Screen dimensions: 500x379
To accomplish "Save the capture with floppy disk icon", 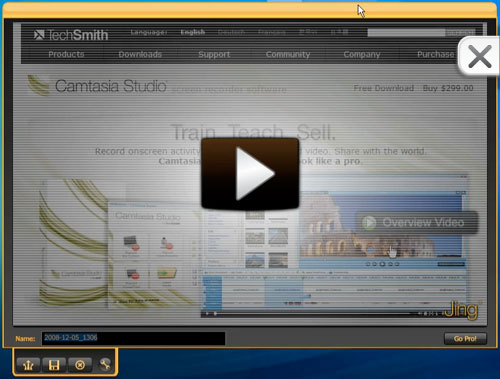I will [54, 365].
